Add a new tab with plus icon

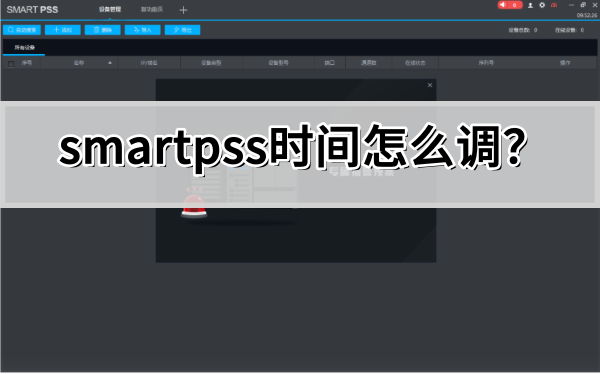click(x=183, y=10)
